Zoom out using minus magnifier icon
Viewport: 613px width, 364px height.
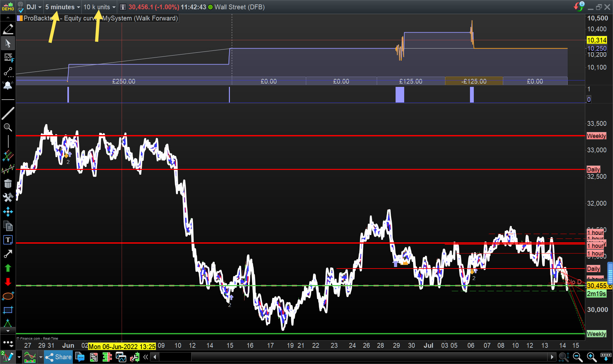tap(578, 357)
